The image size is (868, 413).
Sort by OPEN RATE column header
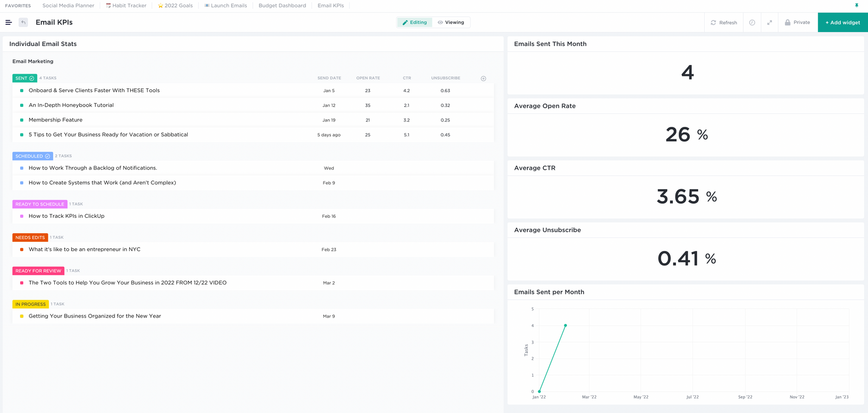tap(368, 78)
